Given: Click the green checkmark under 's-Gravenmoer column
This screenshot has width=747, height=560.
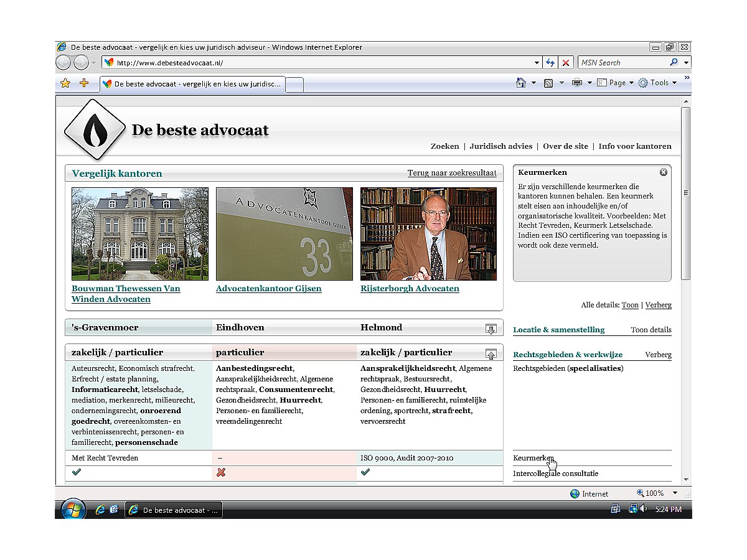Looking at the screenshot, I should pos(76,472).
